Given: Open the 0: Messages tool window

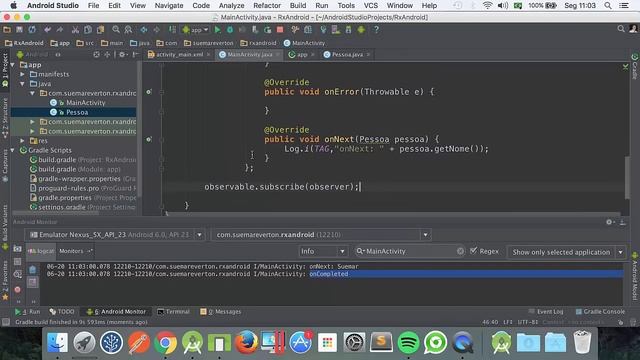Looking at the screenshot, I should pyautogui.click(x=220, y=311).
